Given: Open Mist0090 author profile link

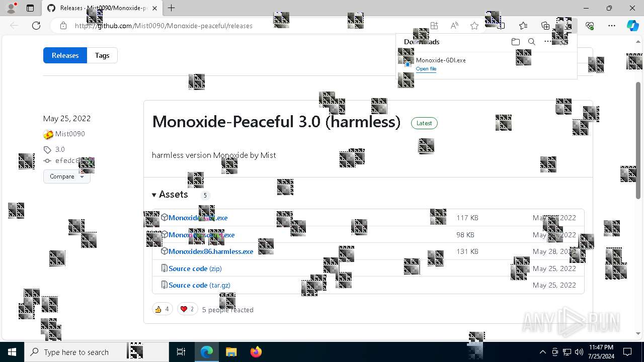Looking at the screenshot, I should (x=70, y=134).
